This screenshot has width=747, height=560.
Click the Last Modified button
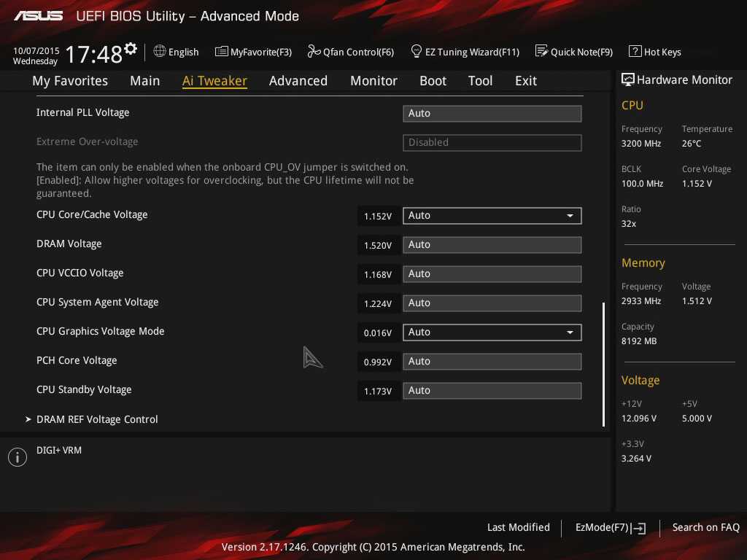[x=518, y=527]
